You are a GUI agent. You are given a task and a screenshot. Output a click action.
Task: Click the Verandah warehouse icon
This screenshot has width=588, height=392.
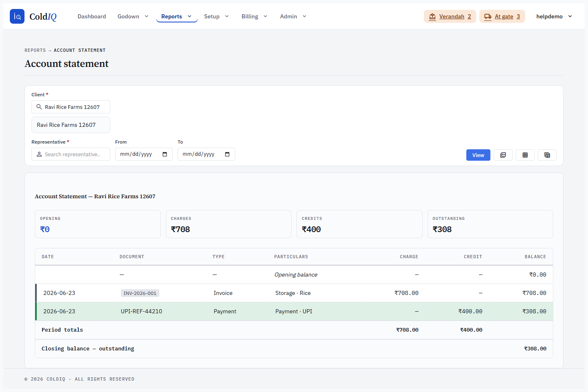coord(432,17)
